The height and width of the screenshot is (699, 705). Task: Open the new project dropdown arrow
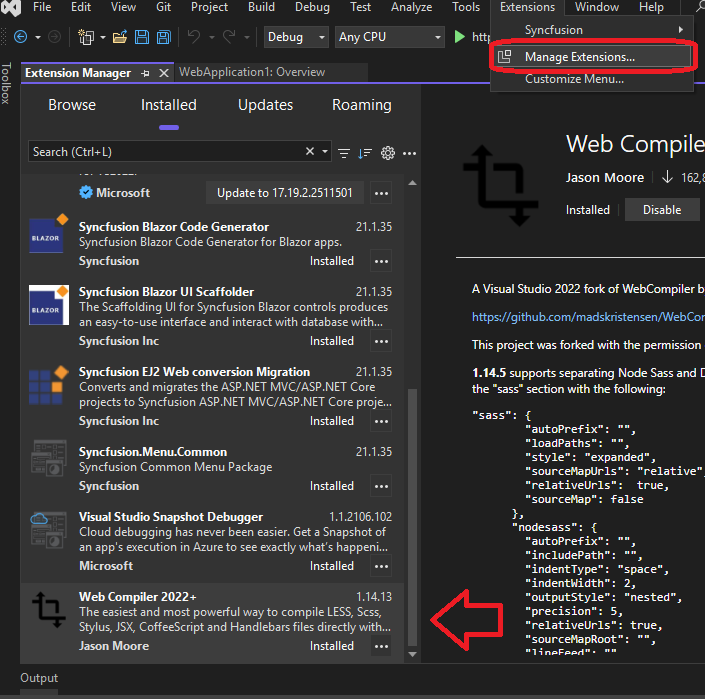[x=103, y=37]
